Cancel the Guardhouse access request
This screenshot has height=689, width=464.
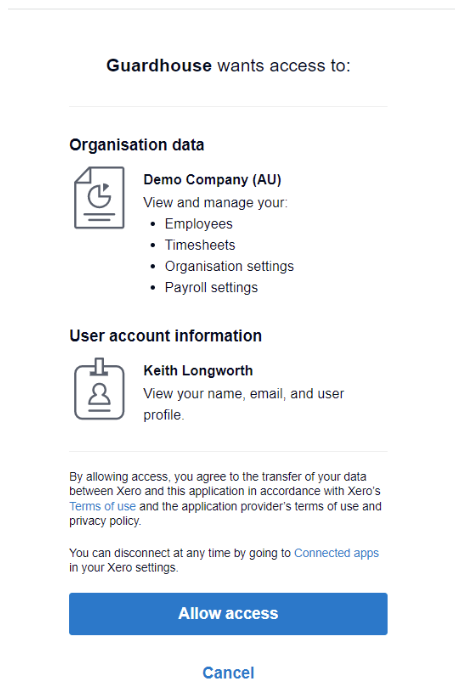click(228, 672)
